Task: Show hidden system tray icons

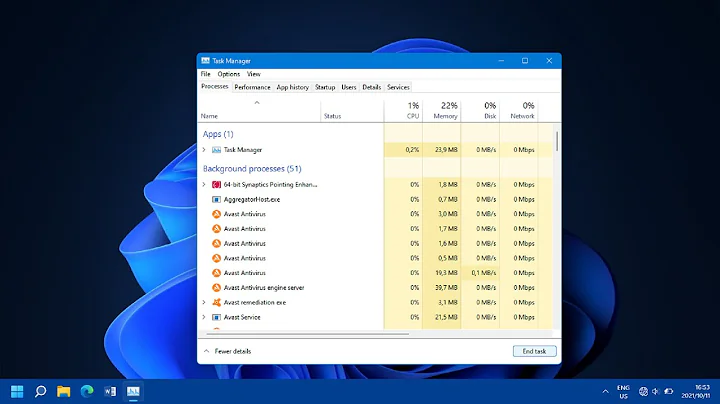Action: 605,392
